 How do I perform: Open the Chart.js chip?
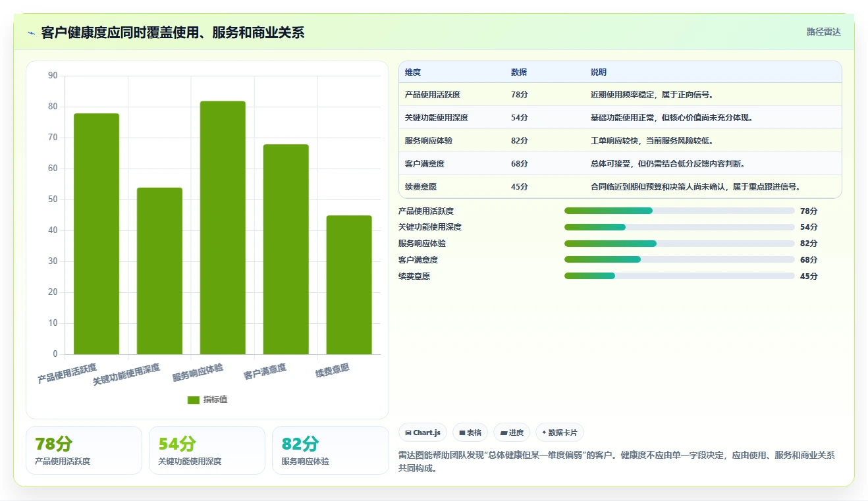tap(423, 433)
